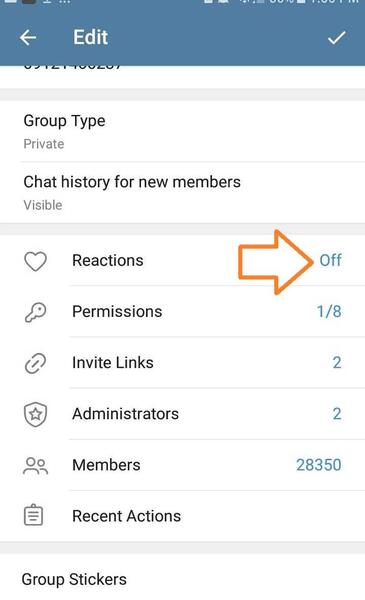Open the Permissions 1/8 value
Screen dimensions: 365x600
(329, 311)
